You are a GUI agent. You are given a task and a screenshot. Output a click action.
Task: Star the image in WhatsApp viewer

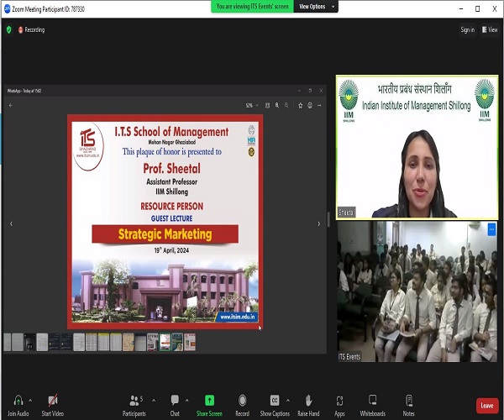pyautogui.click(x=300, y=105)
